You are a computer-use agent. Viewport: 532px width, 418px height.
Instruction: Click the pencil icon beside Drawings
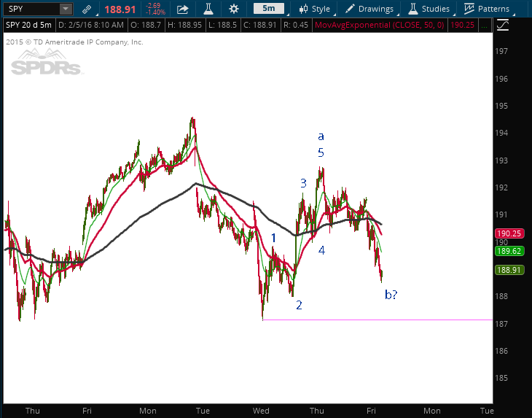[x=350, y=9]
